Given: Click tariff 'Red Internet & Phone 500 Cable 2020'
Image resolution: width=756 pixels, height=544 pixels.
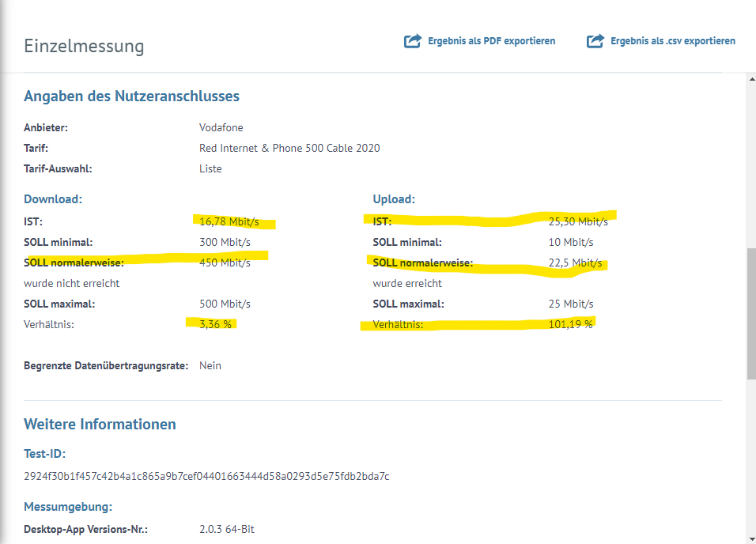Looking at the screenshot, I should [x=289, y=148].
